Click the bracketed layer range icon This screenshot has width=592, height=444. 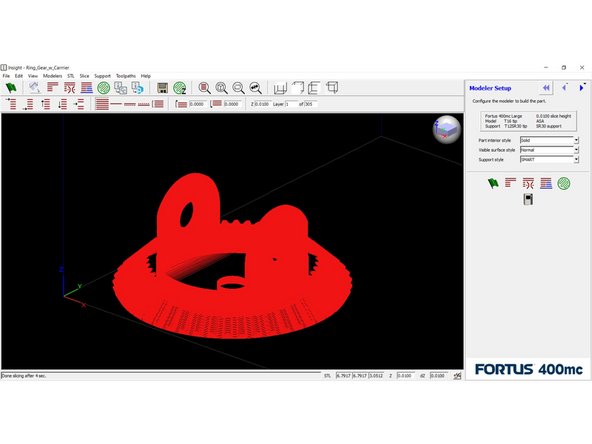(x=158, y=104)
